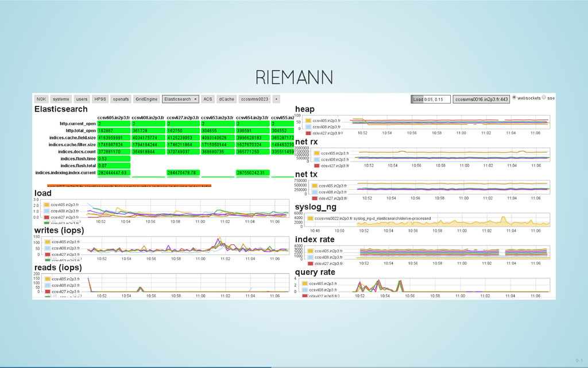Click ccsvli05 legend swatch in load chart

pyautogui.click(x=47, y=205)
